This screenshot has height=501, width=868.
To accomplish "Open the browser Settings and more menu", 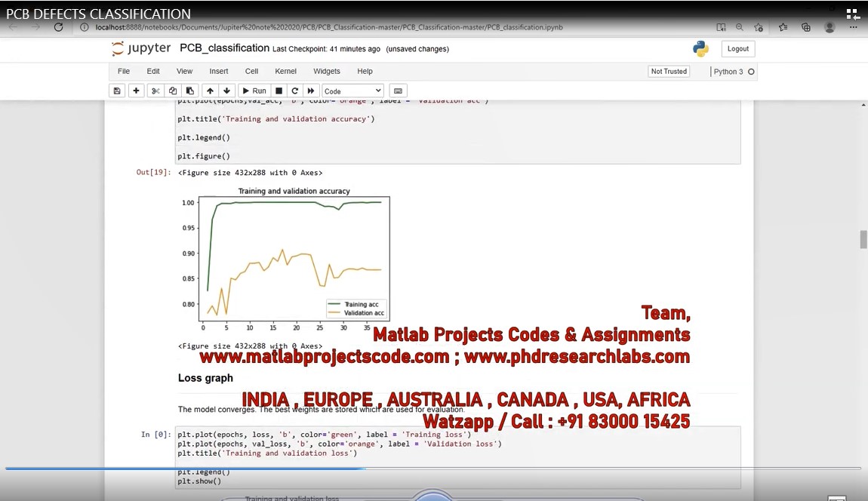I will coord(853,27).
